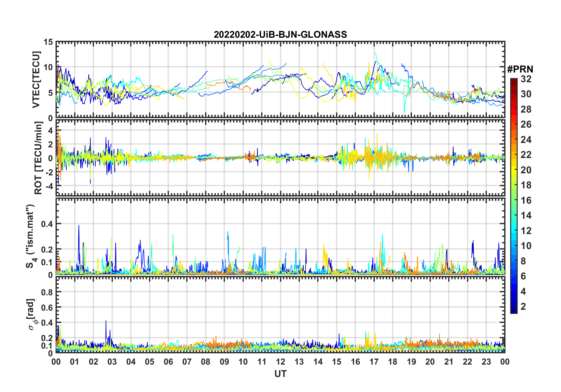Select the S4 "ism.mat" y-axis label
The width and height of the screenshot is (561, 392).
tap(30, 236)
